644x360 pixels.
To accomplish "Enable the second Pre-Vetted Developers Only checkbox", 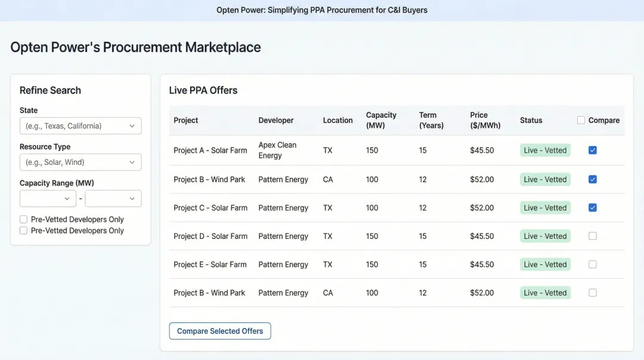I will pos(23,230).
